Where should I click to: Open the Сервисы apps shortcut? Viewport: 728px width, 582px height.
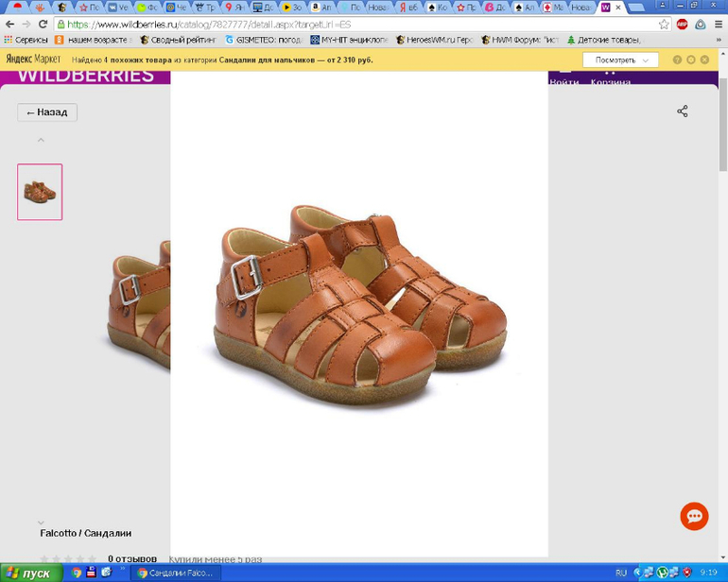[26, 40]
